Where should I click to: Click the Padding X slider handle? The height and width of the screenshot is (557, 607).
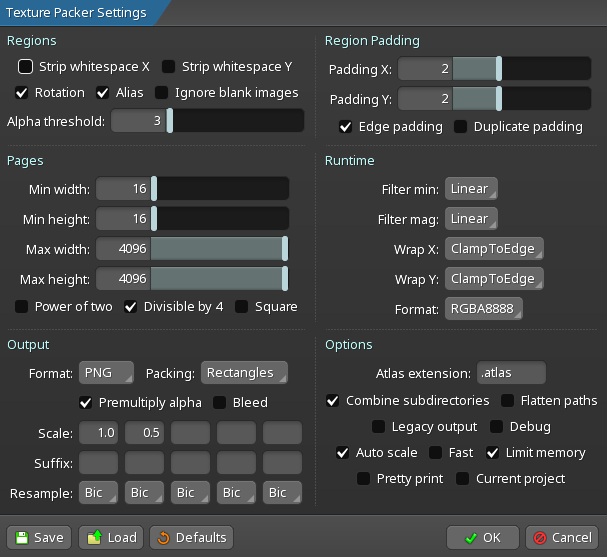tap(499, 69)
